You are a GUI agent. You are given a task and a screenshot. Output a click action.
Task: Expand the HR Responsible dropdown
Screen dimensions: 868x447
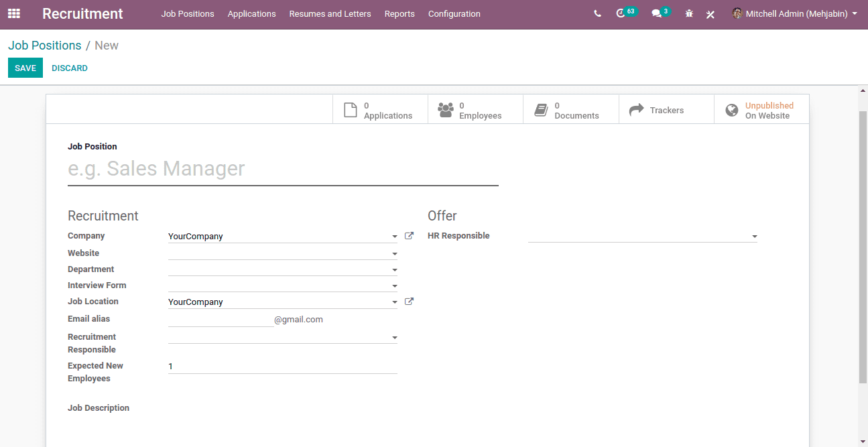pyautogui.click(x=754, y=237)
